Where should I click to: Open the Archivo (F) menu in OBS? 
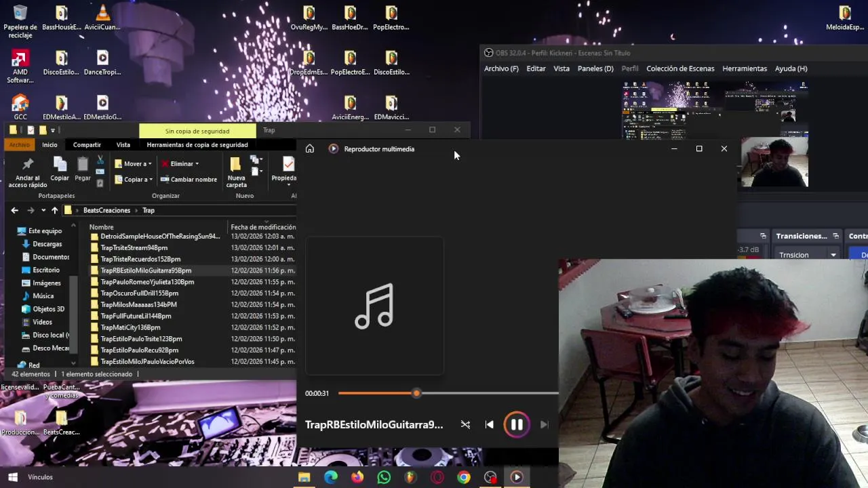click(501, 68)
